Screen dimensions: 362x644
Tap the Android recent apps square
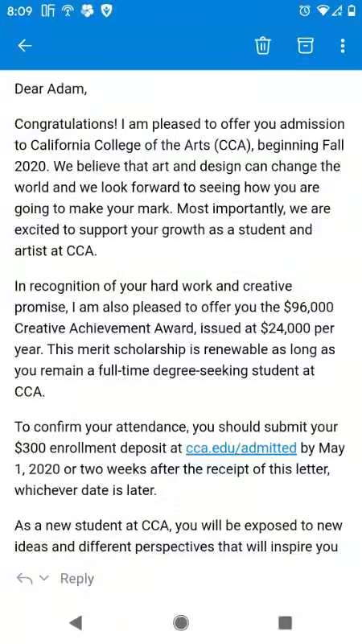[x=286, y=623]
